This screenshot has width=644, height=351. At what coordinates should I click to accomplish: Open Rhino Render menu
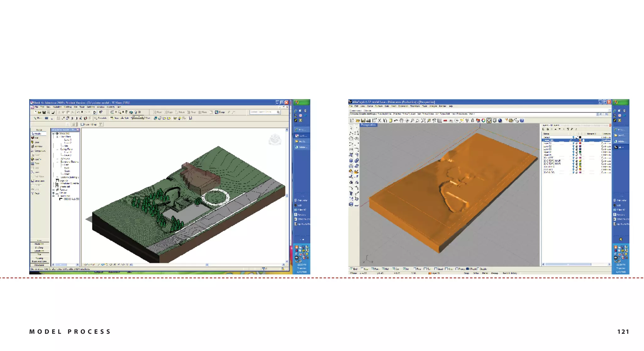click(x=442, y=106)
